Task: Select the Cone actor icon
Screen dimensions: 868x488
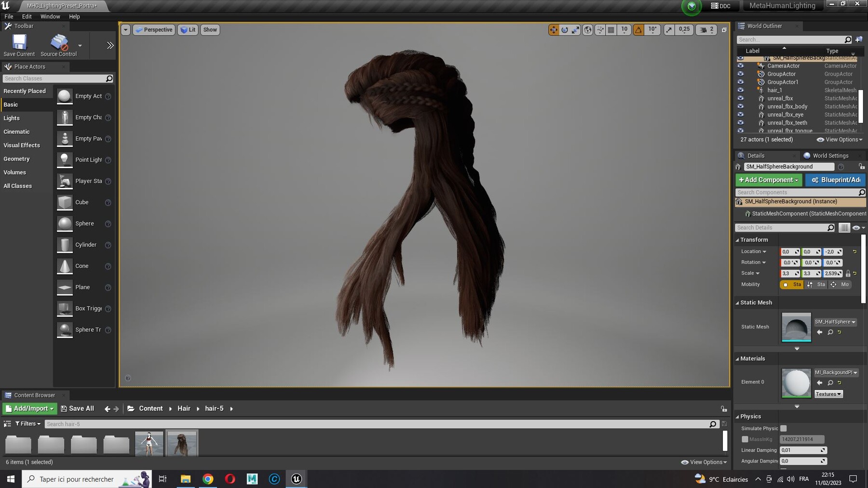Action: point(65,266)
